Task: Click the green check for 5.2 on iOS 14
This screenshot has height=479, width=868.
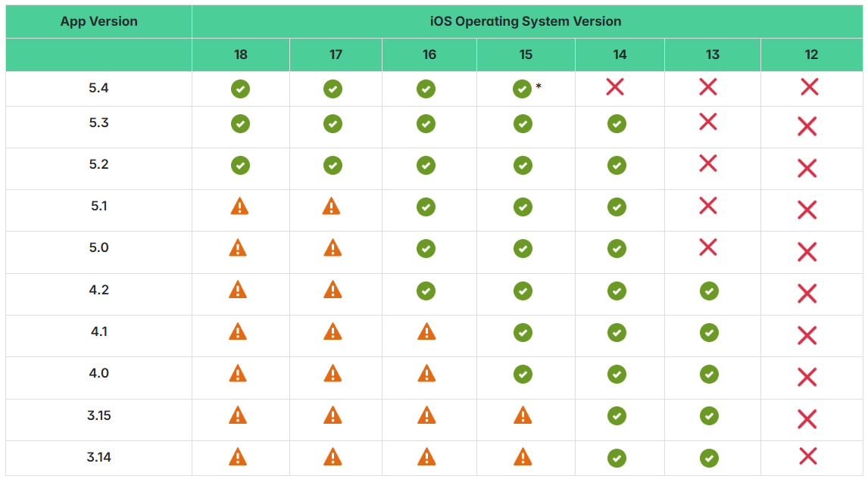Action: (617, 166)
